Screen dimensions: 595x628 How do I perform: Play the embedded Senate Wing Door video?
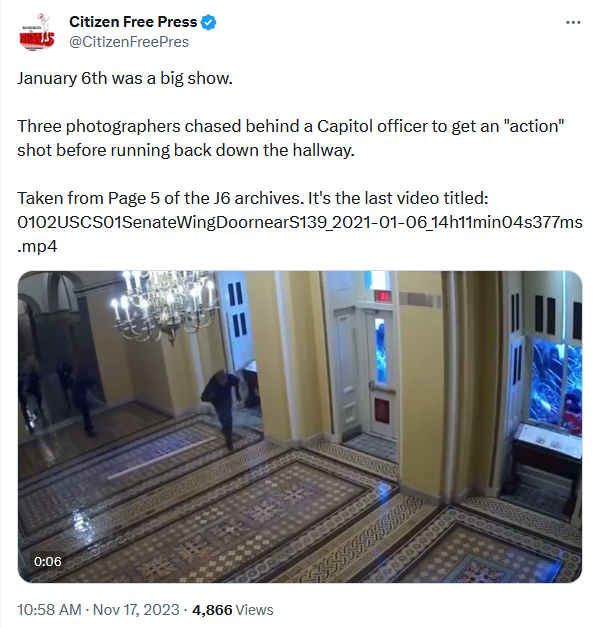click(300, 427)
